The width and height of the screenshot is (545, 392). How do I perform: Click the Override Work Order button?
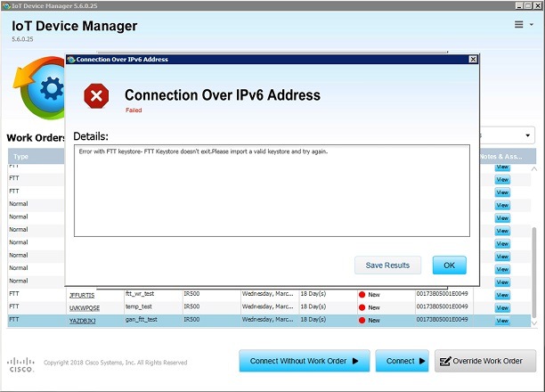[x=484, y=361]
